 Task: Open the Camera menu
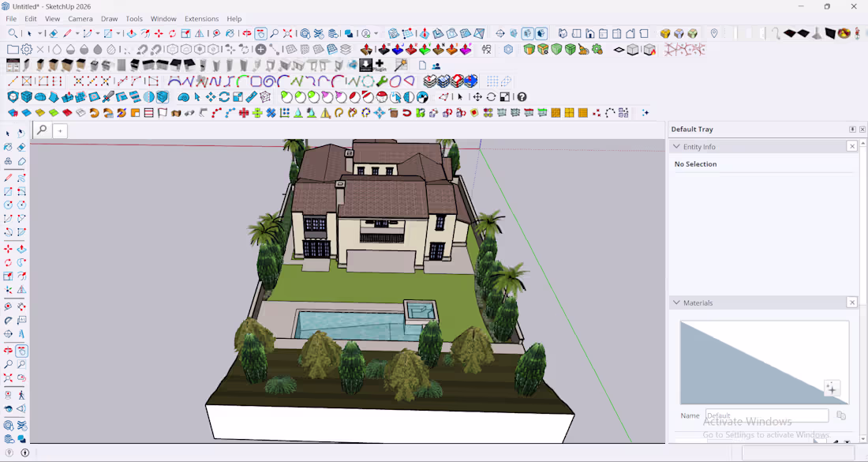click(80, 18)
